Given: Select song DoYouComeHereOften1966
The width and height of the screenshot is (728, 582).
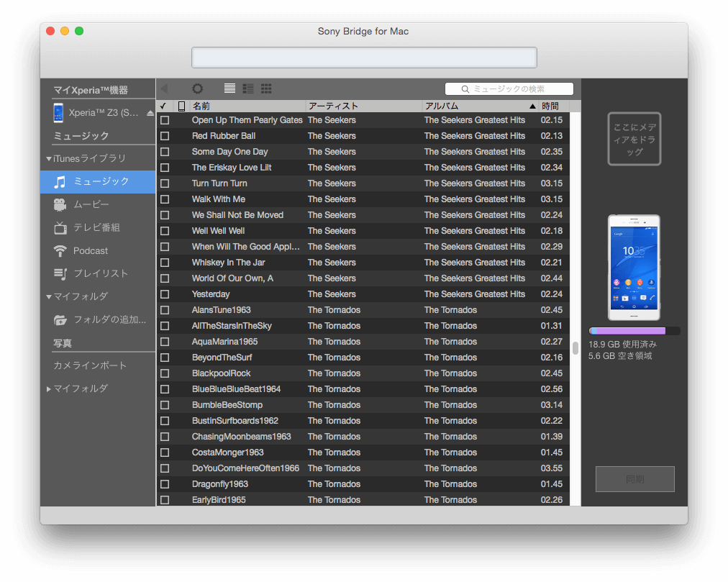Looking at the screenshot, I should (x=245, y=468).
